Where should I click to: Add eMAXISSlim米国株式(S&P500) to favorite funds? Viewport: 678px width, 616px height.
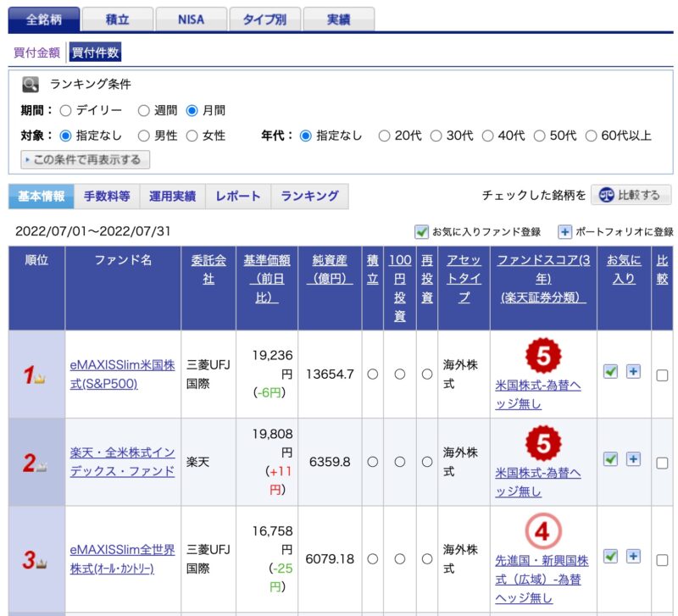tap(610, 371)
